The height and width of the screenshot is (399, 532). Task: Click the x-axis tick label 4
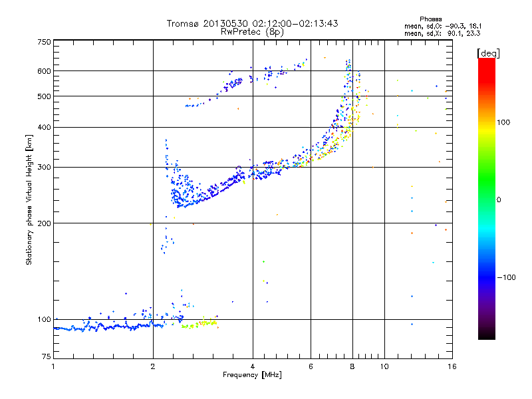(253, 366)
